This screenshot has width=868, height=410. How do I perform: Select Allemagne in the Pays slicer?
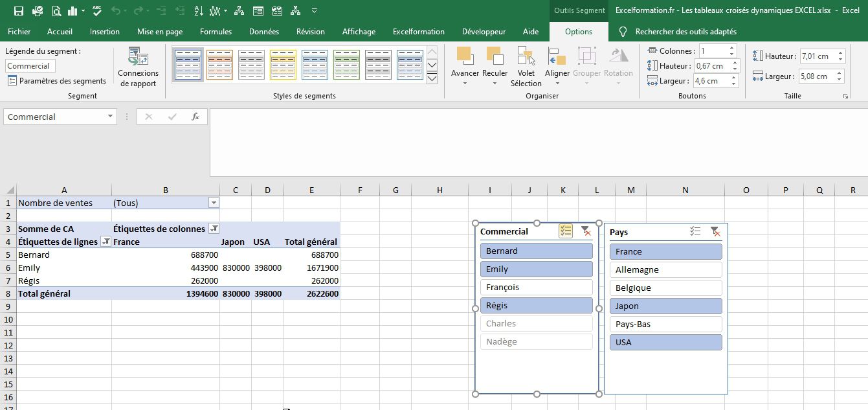(665, 269)
